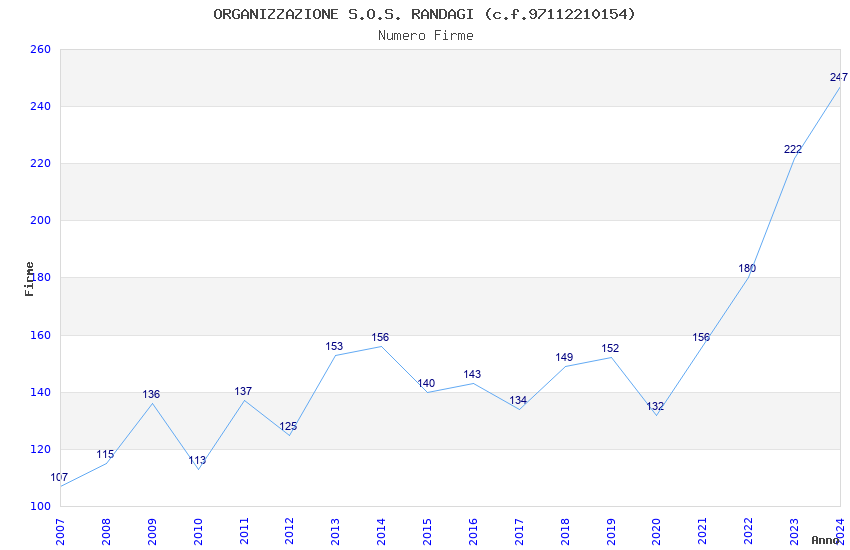The image size is (850, 550).
Task: Click the x-axis year 2017
Action: 519,531
